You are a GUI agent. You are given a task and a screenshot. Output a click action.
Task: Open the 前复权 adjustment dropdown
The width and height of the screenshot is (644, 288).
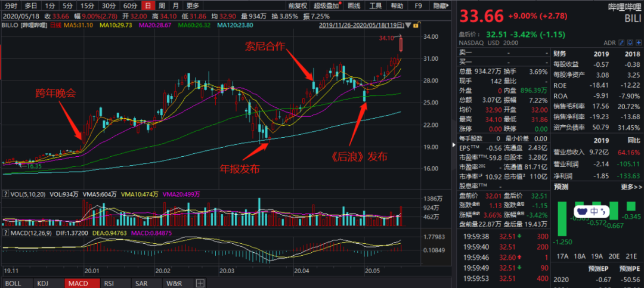tap(298, 6)
